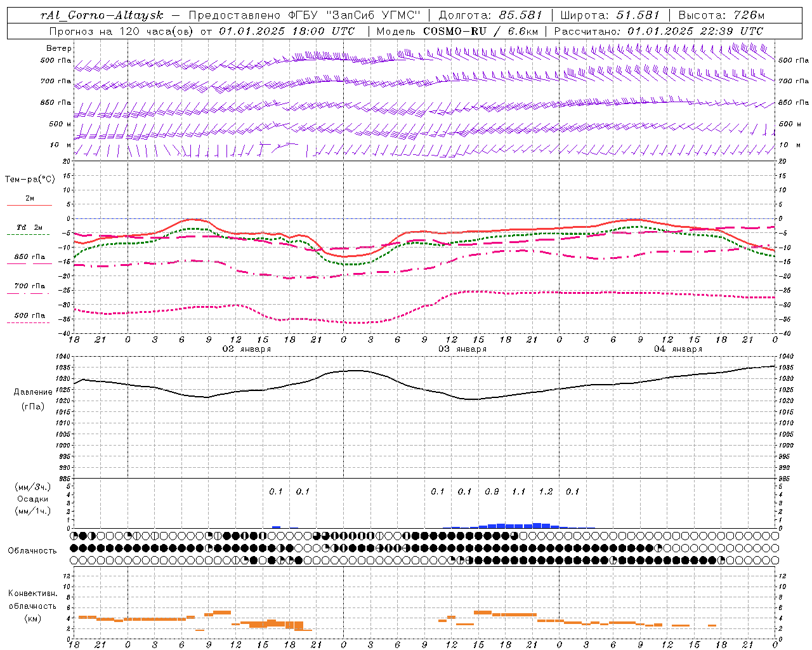Viewport: 812px width, 650px height.
Task: Click the 1.1 precipitation amount value
Action: pos(519,491)
